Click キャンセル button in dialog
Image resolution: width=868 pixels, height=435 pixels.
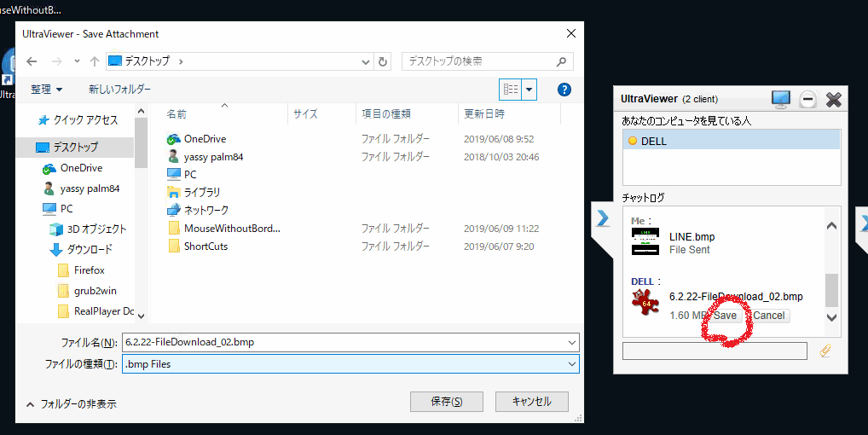(531, 402)
